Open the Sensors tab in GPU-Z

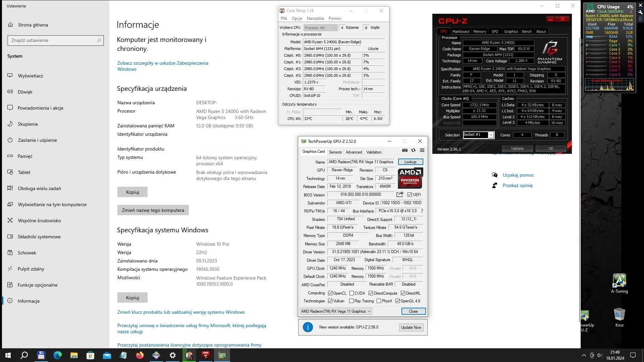(x=335, y=152)
